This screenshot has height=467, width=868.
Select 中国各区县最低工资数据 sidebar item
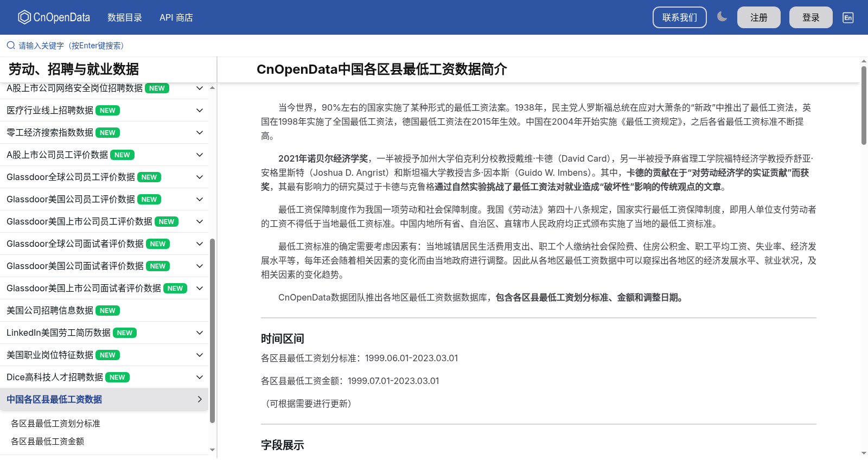coord(104,399)
